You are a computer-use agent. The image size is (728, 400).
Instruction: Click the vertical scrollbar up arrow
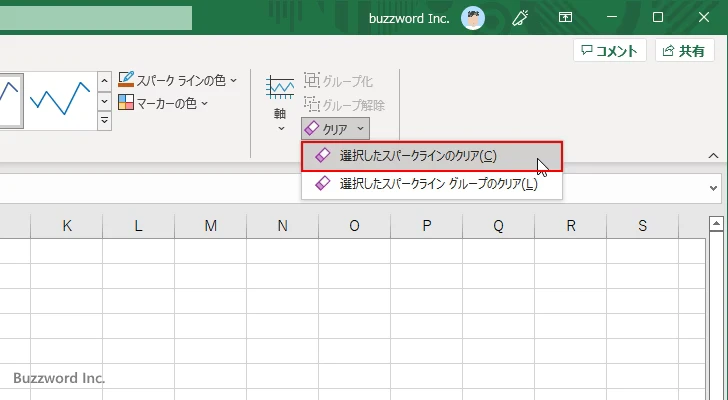(716, 224)
